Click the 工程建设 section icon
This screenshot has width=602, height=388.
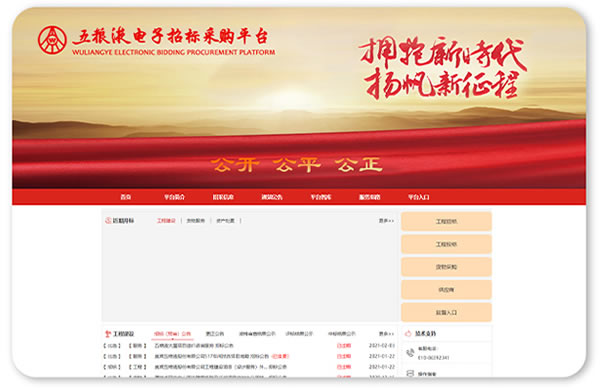(x=108, y=334)
